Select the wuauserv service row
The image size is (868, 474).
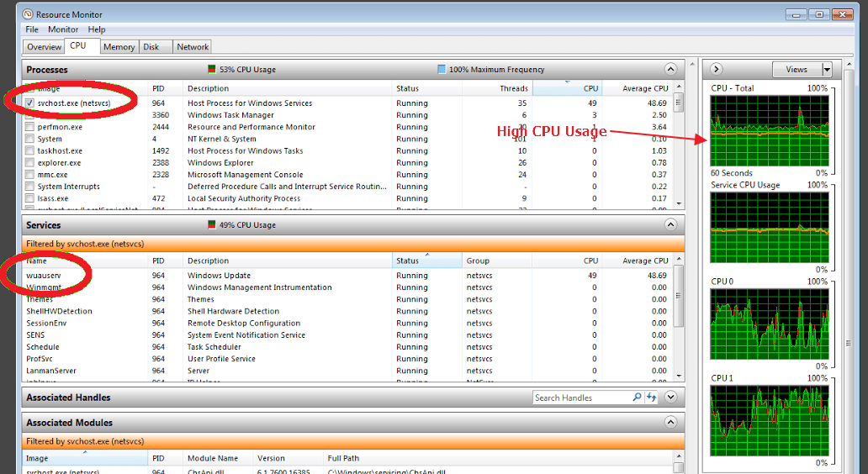pos(44,276)
